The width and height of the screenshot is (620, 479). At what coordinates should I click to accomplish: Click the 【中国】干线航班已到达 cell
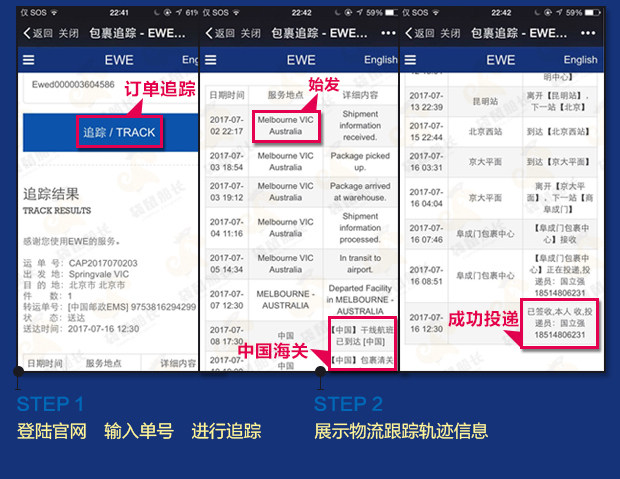[362, 335]
